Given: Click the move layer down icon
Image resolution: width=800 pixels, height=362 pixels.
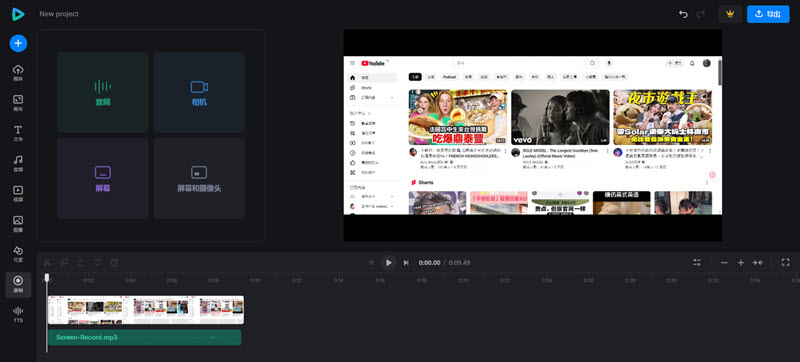Looking at the screenshot, I should click(97, 263).
